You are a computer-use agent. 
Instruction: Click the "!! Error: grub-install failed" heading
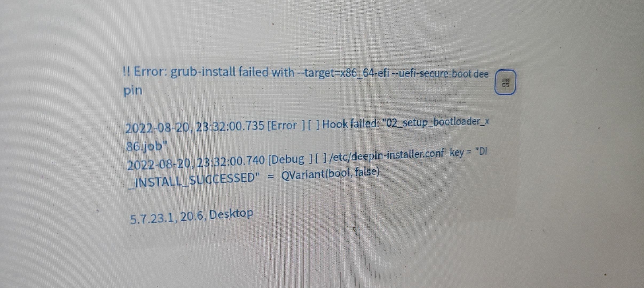point(195,72)
